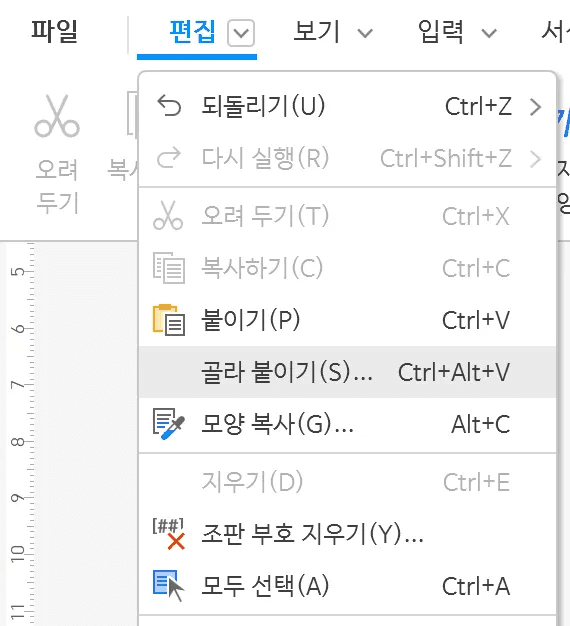Screen dimensions: 570x626
Task: Expand the 입력 dropdown chevron
Action: point(489,33)
